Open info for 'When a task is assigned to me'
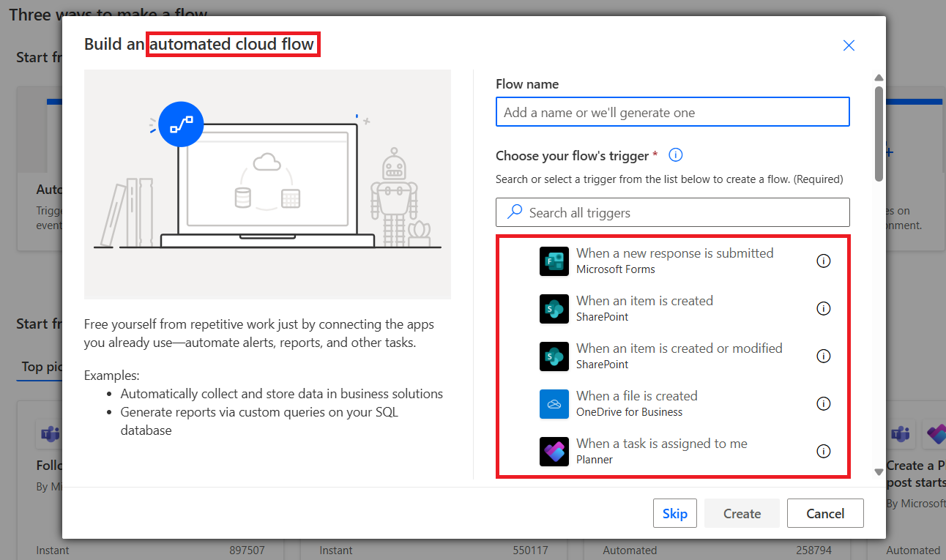 824,451
